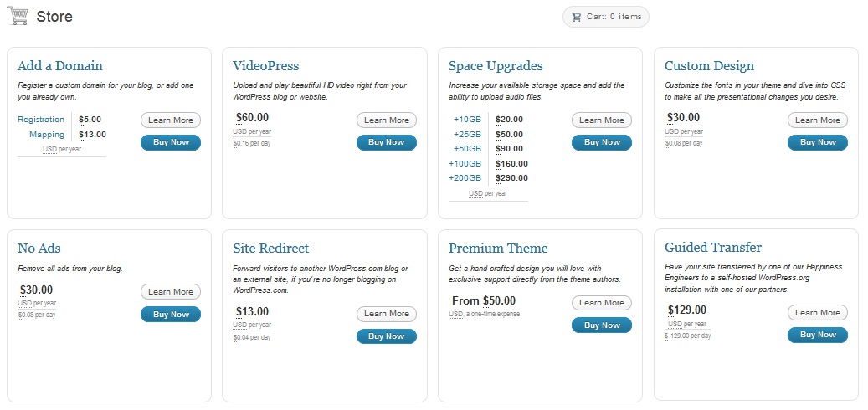Select the domain Registration option
Screen dimensions: 868x410
tap(41, 120)
